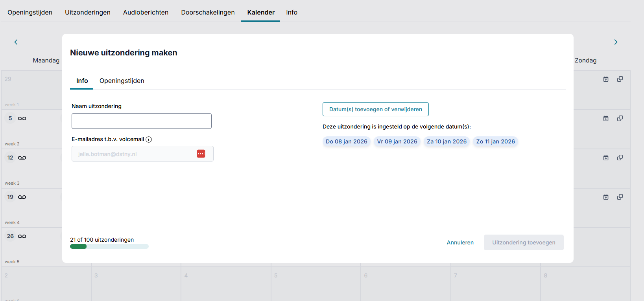Open the Openingstijden tab in the top navigation
644x301 pixels.
point(30,12)
